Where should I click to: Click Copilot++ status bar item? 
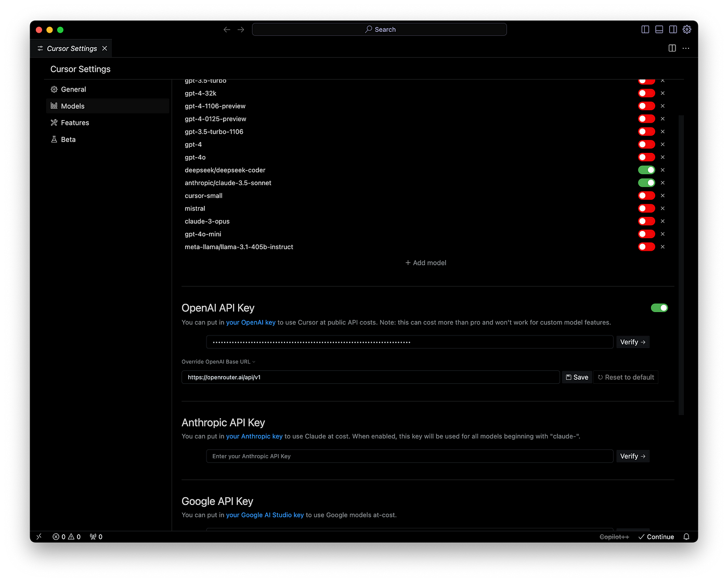[614, 537]
